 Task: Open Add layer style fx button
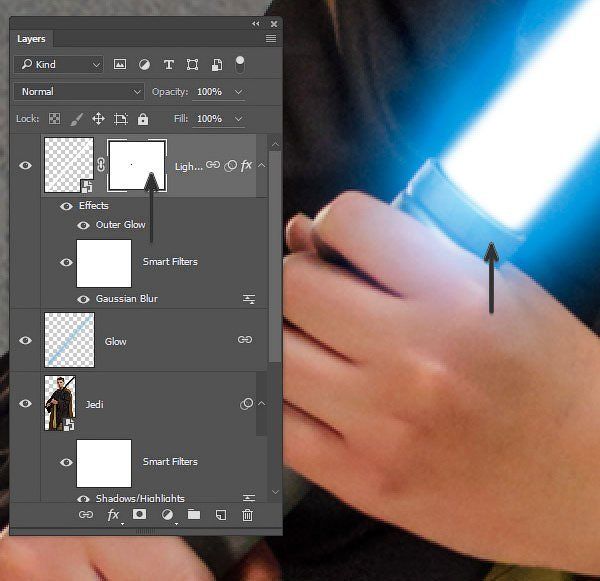point(113,515)
